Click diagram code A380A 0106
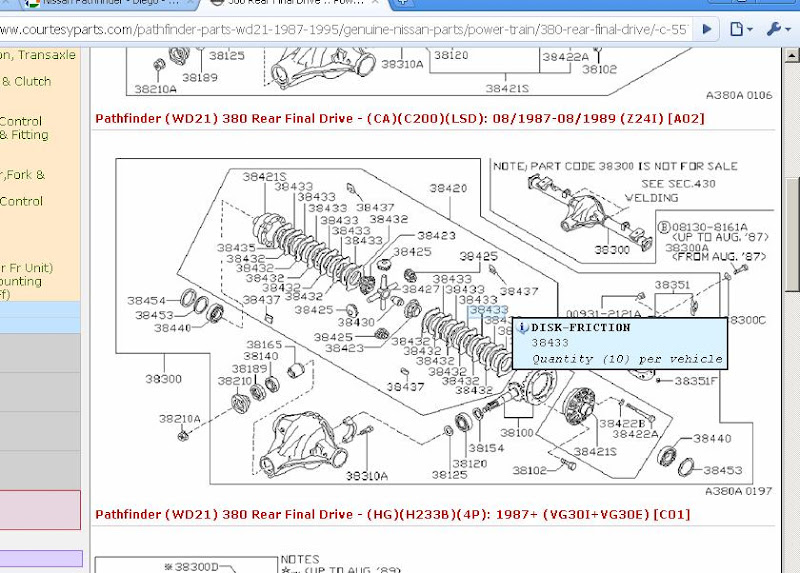The width and height of the screenshot is (800, 573). coord(739,95)
